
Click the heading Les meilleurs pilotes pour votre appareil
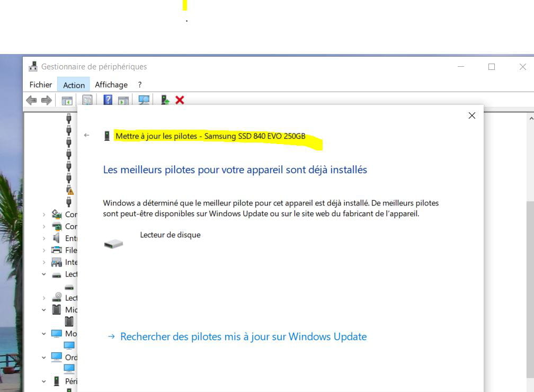coord(235,170)
